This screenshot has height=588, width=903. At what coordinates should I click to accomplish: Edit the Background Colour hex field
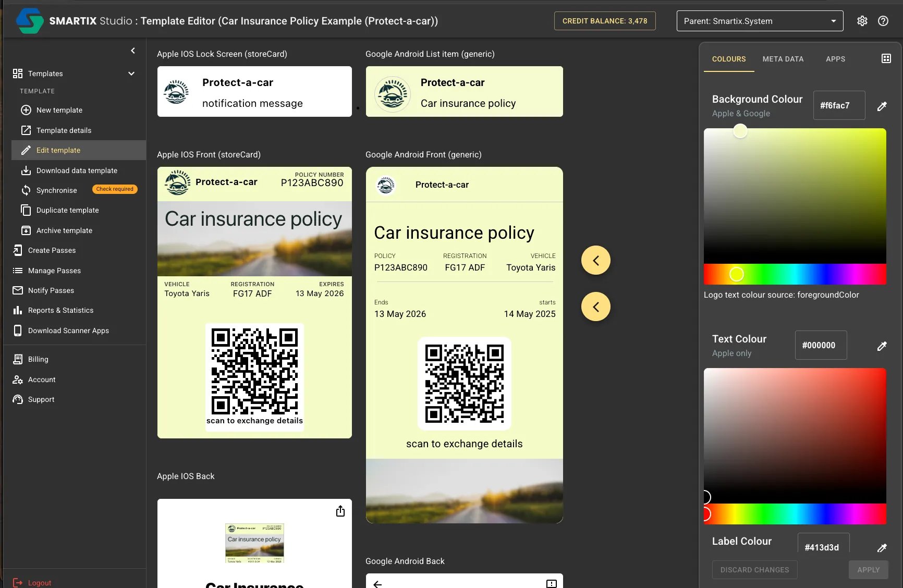839,105
